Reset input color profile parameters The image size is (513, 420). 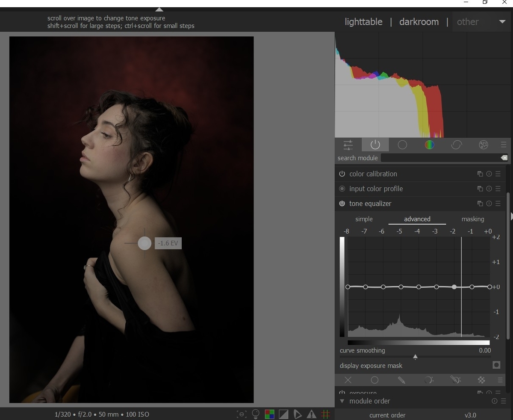point(489,189)
